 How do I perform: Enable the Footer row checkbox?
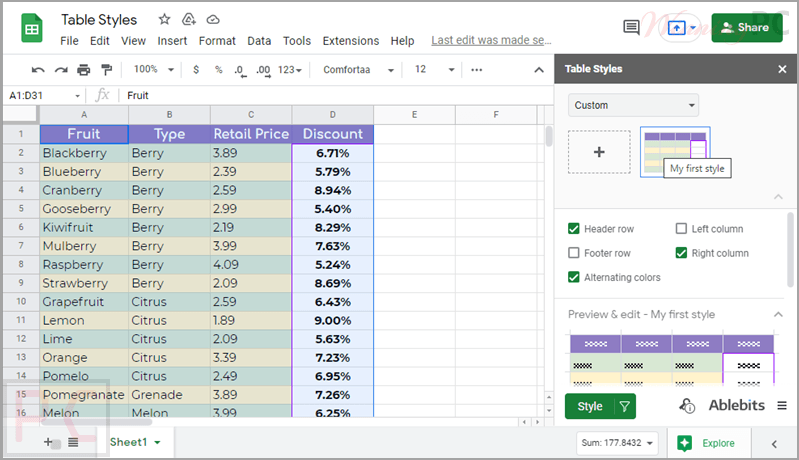(574, 253)
